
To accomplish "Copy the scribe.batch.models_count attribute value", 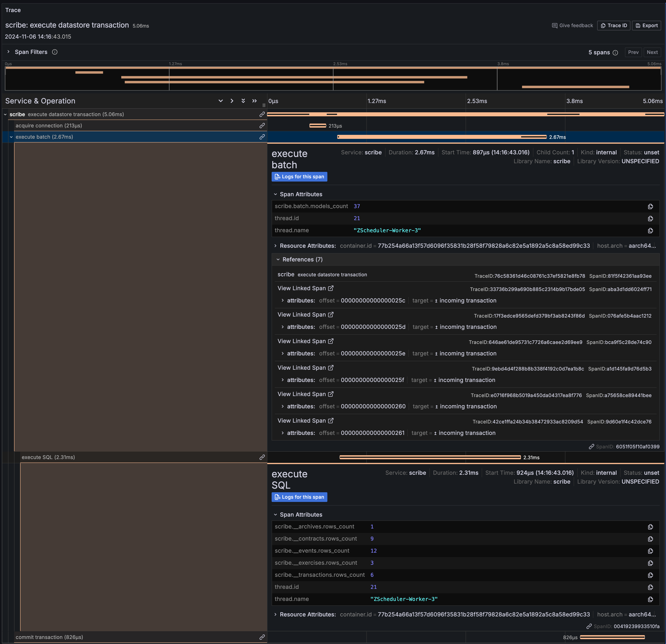I will pos(650,206).
